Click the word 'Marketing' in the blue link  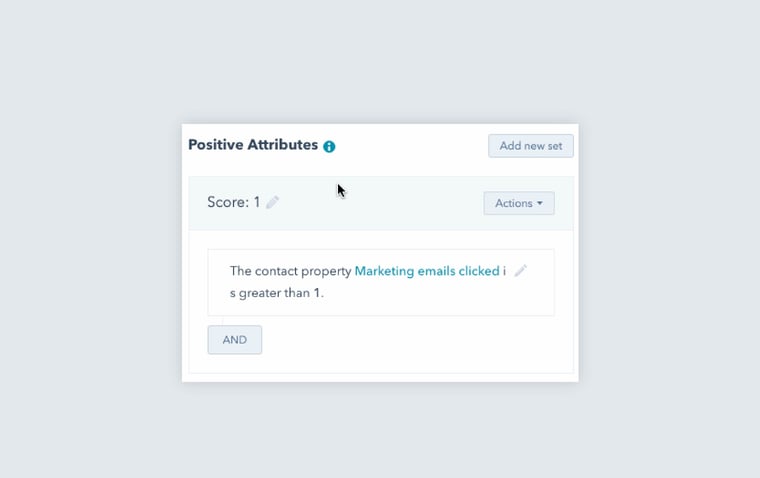click(x=386, y=271)
